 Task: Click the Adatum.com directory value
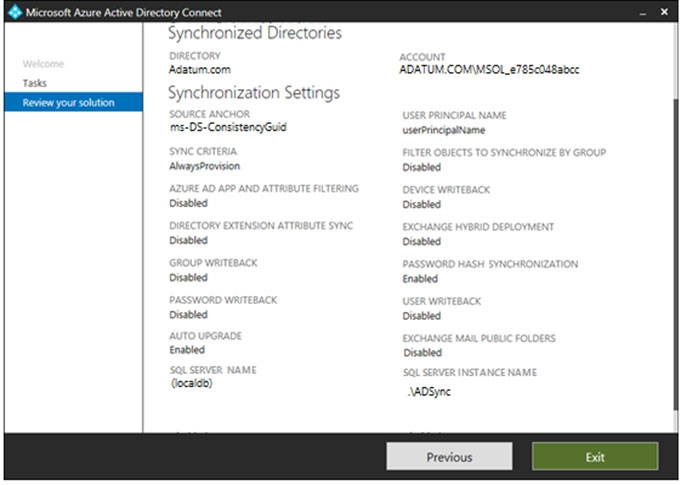tap(200, 69)
